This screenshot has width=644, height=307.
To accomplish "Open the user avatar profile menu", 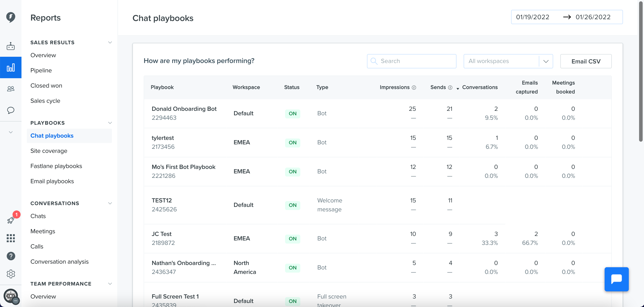I will coord(11,296).
